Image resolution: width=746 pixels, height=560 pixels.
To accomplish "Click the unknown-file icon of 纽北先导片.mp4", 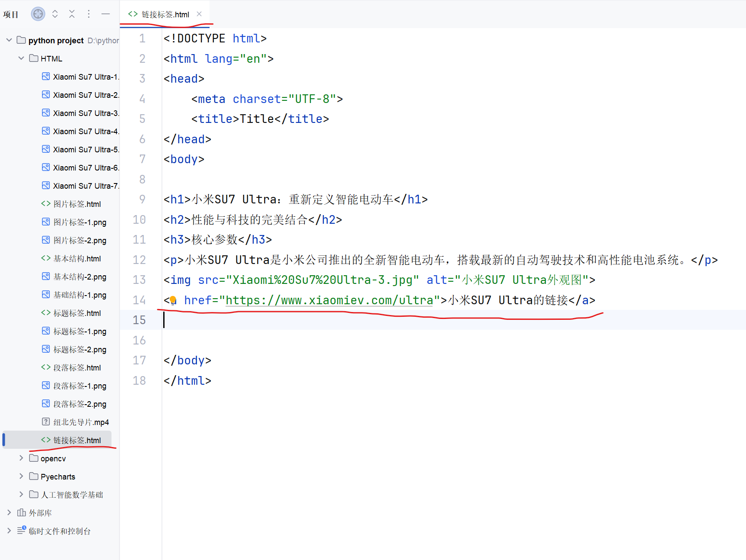I will coord(46,422).
